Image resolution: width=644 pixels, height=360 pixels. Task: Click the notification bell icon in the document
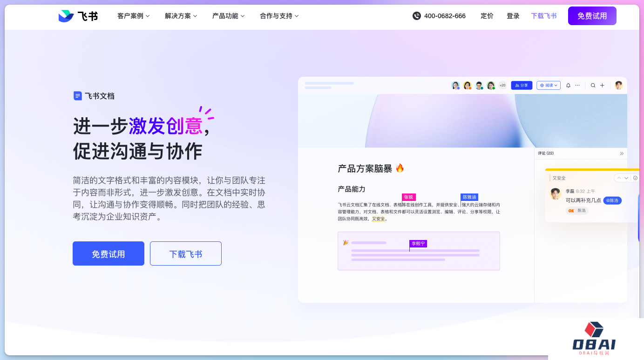[568, 86]
